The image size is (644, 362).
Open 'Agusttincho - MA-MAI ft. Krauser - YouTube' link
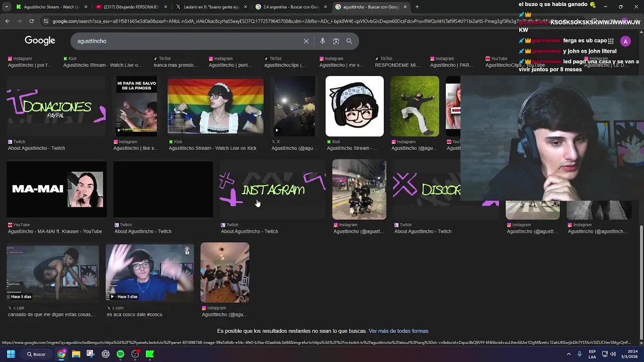click(x=55, y=231)
